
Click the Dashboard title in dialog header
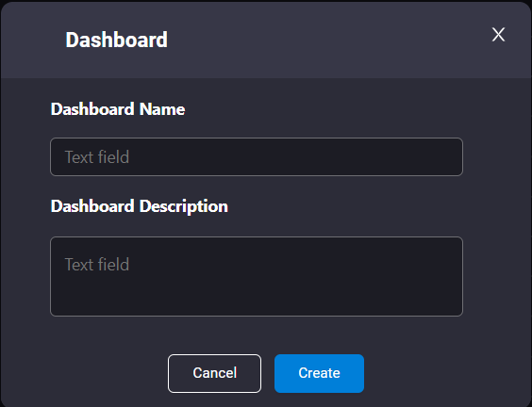(x=116, y=40)
